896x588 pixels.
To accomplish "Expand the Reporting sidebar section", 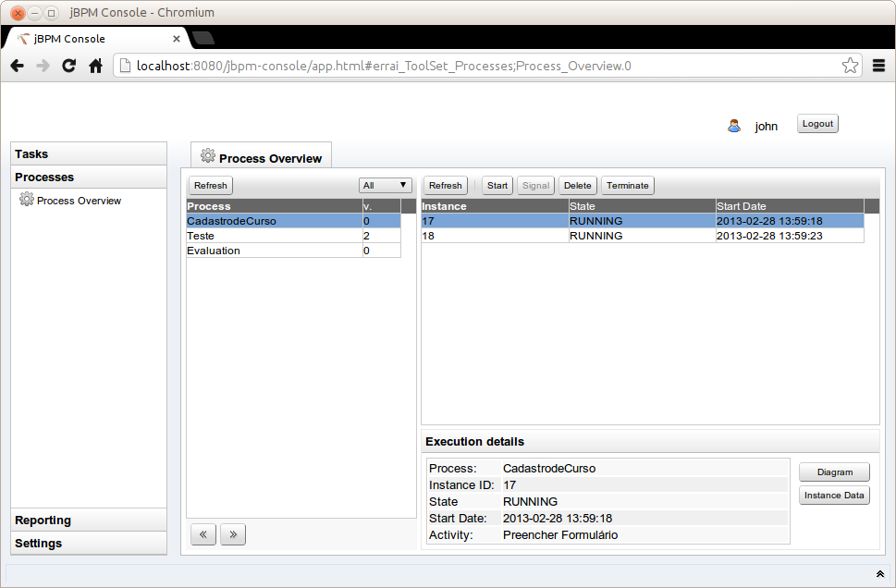I will (x=89, y=521).
